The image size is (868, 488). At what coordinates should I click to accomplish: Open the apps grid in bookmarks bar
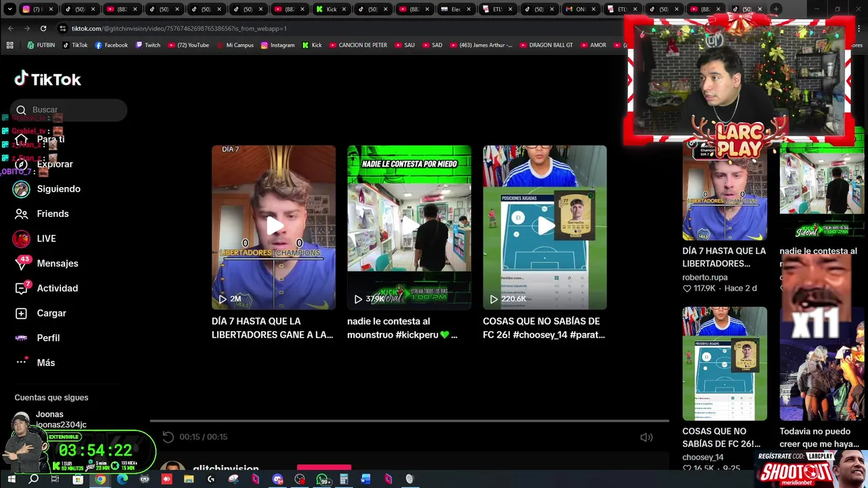[x=9, y=45]
